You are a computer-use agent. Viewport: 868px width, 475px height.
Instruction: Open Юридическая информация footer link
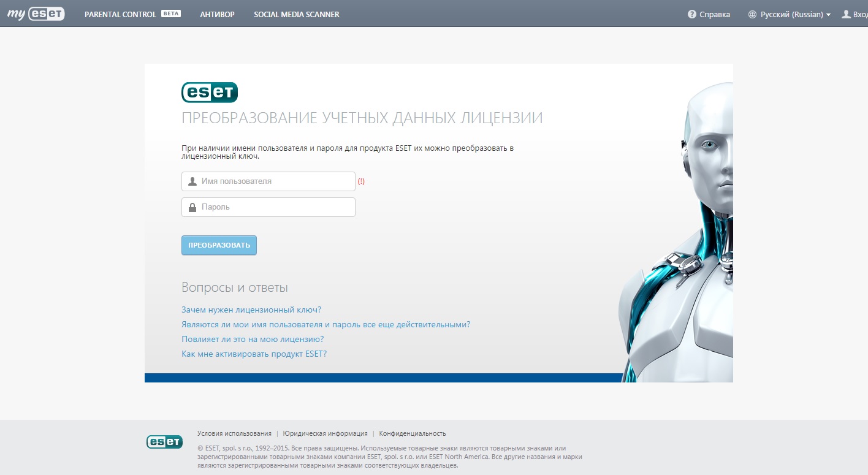pos(325,433)
